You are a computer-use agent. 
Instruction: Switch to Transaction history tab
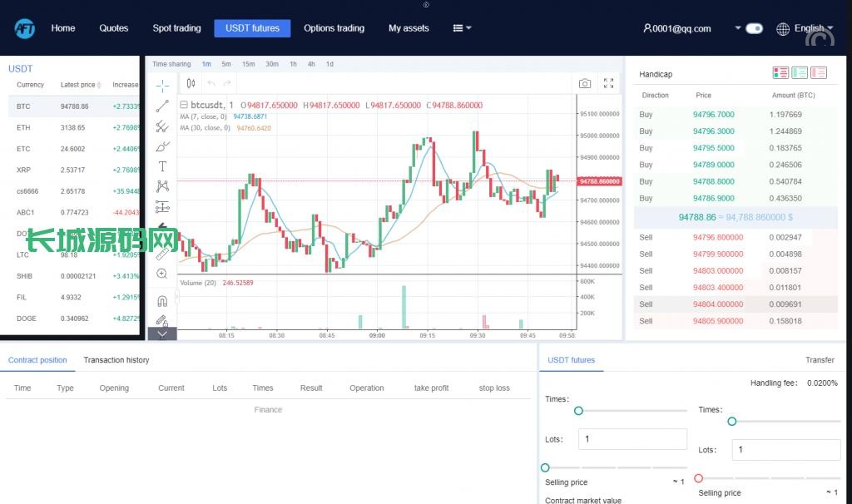[x=116, y=360]
